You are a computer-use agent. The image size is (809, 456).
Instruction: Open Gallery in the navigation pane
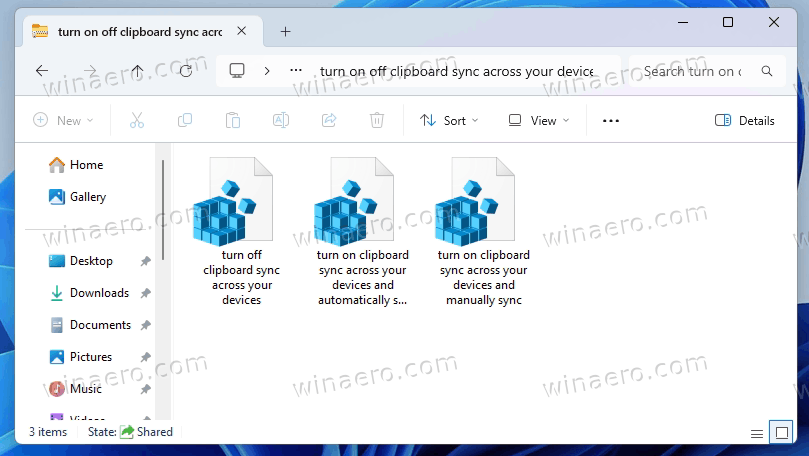tap(77, 197)
